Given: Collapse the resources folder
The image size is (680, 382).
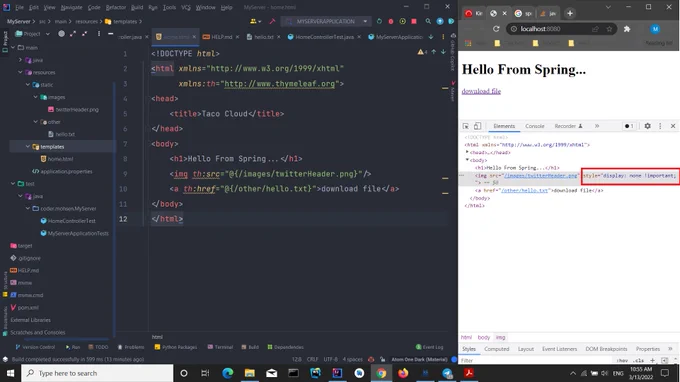Looking at the screenshot, I should [20, 72].
